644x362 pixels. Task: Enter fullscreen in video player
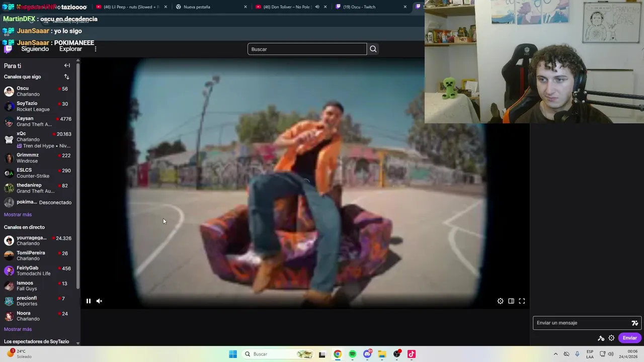pos(522,301)
